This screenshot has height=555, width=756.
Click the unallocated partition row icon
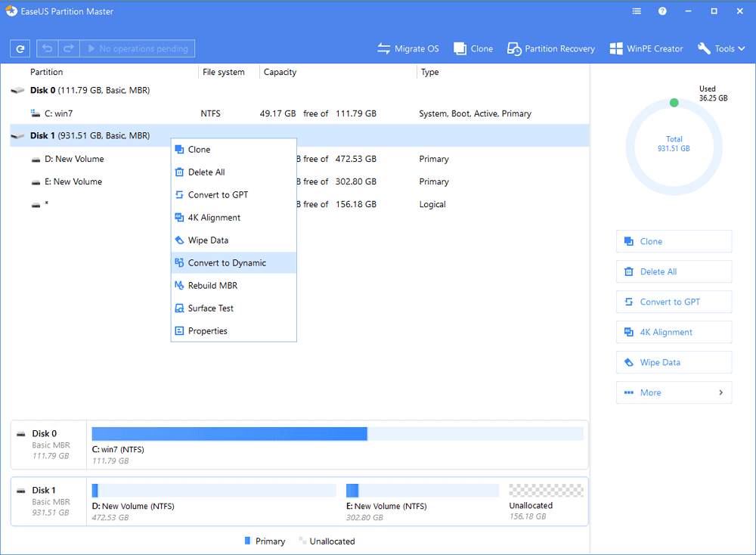point(36,205)
